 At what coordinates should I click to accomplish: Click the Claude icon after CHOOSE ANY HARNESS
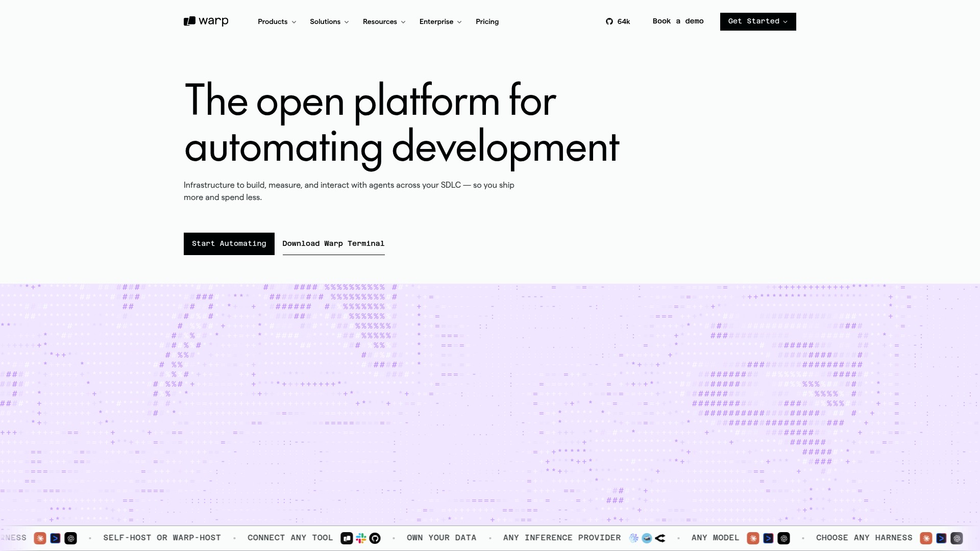tap(926, 538)
